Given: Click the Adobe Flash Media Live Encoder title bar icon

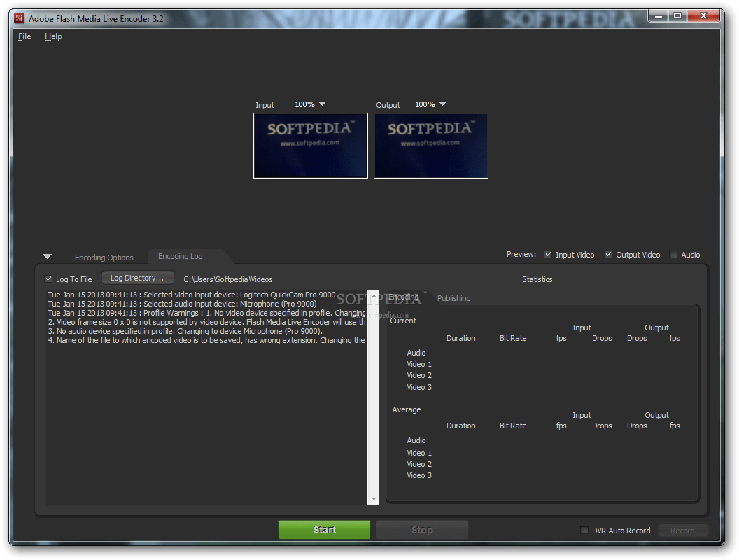Looking at the screenshot, I should (x=17, y=17).
